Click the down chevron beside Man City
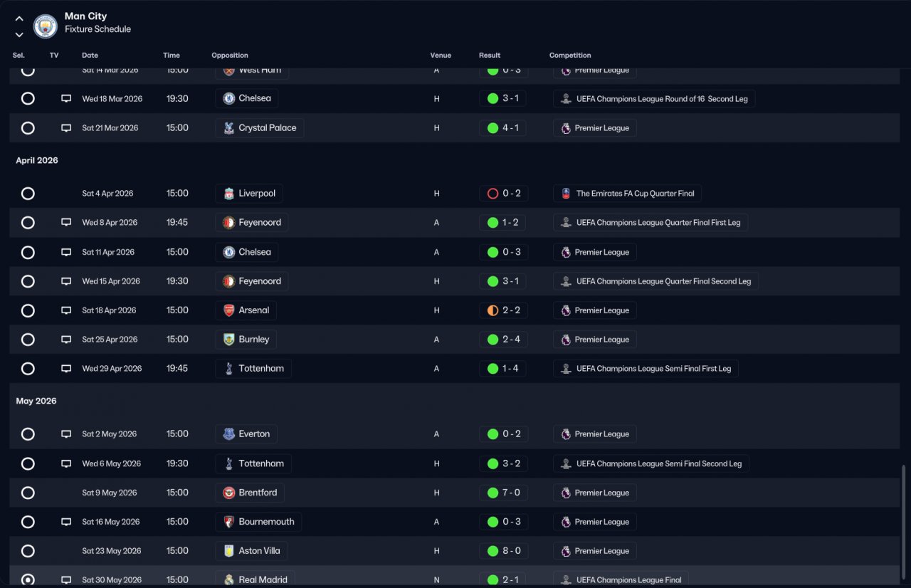This screenshot has height=588, width=911. [x=19, y=34]
